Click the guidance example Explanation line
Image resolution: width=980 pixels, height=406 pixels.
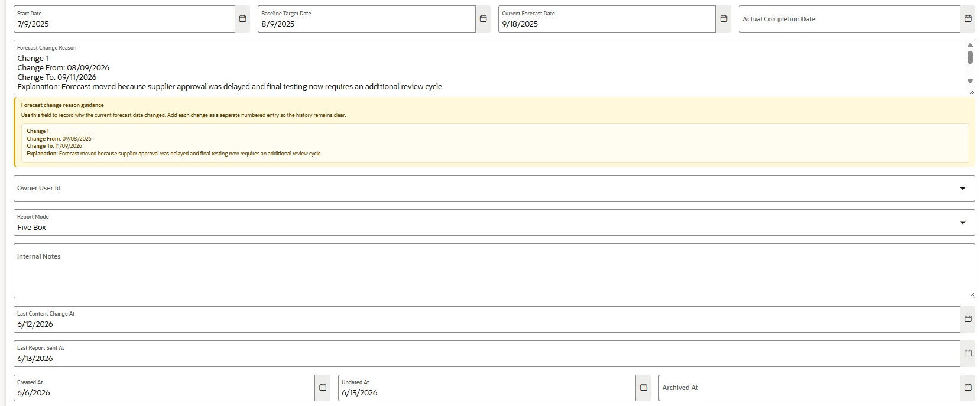174,154
